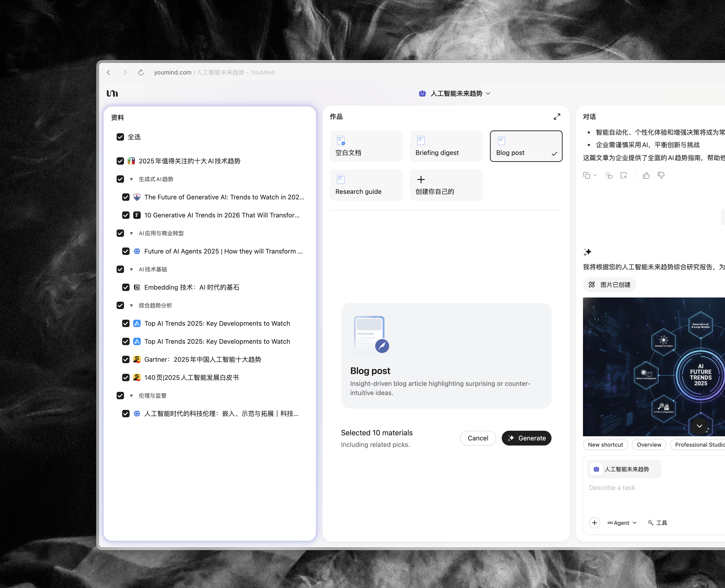This screenshot has height=588, width=725.
Task: Click the browser reload icon
Action: 141,72
